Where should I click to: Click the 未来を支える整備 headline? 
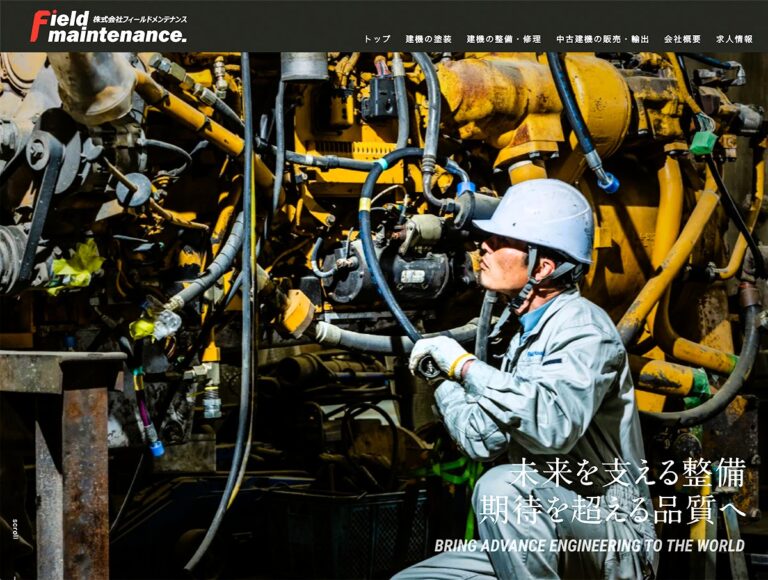626,474
